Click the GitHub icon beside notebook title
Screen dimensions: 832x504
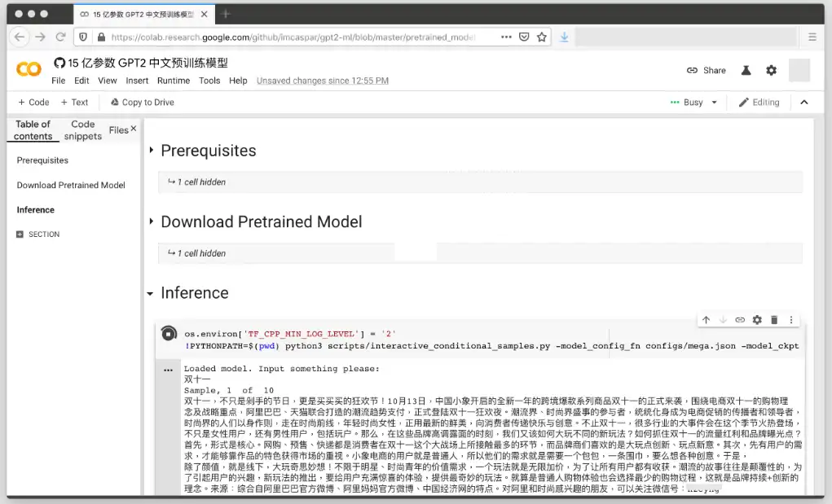click(x=59, y=63)
